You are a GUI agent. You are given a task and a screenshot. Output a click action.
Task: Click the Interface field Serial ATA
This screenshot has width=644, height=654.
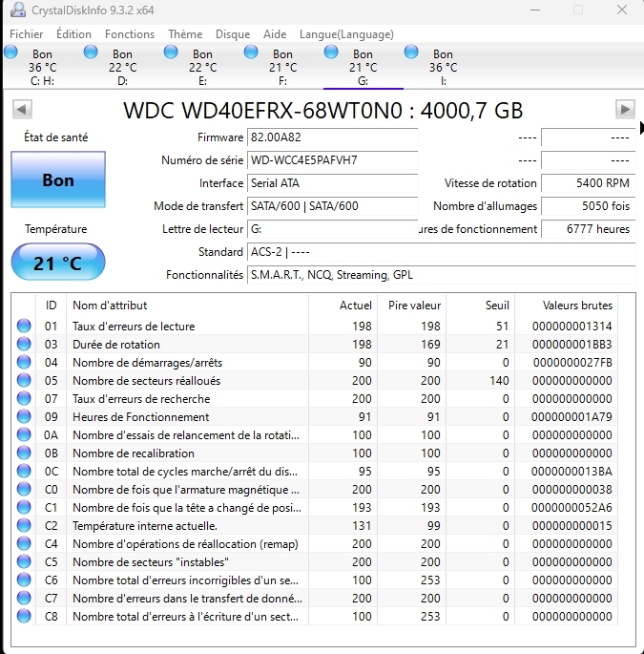[332, 183]
